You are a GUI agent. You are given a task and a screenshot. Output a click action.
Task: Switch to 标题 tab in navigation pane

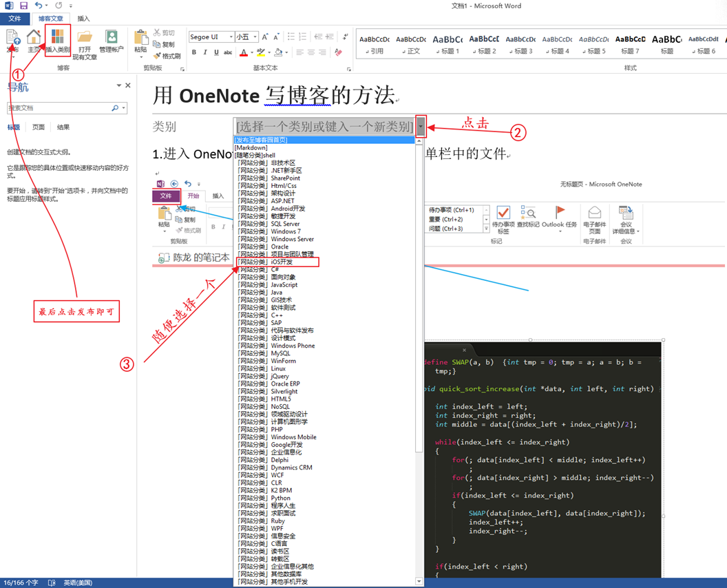14,127
